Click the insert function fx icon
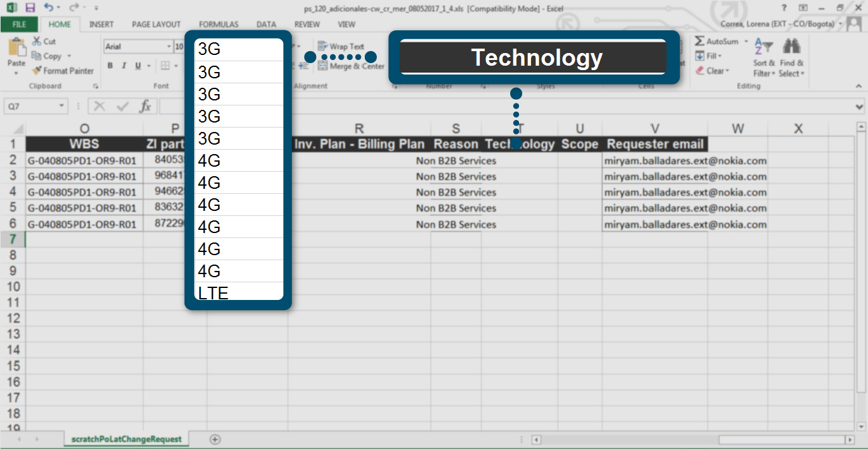868x449 pixels. pyautogui.click(x=145, y=106)
